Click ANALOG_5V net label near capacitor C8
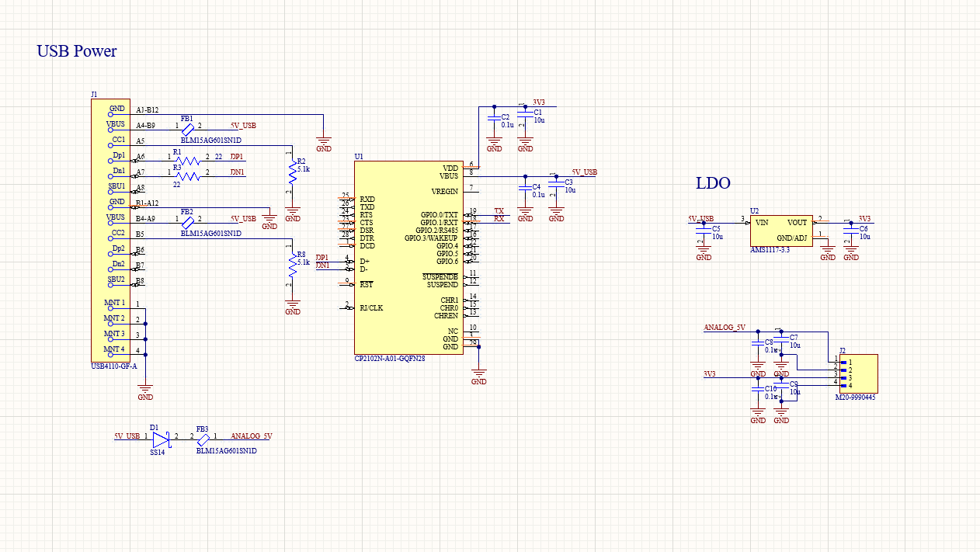This screenshot has height=552, width=980. [x=725, y=328]
